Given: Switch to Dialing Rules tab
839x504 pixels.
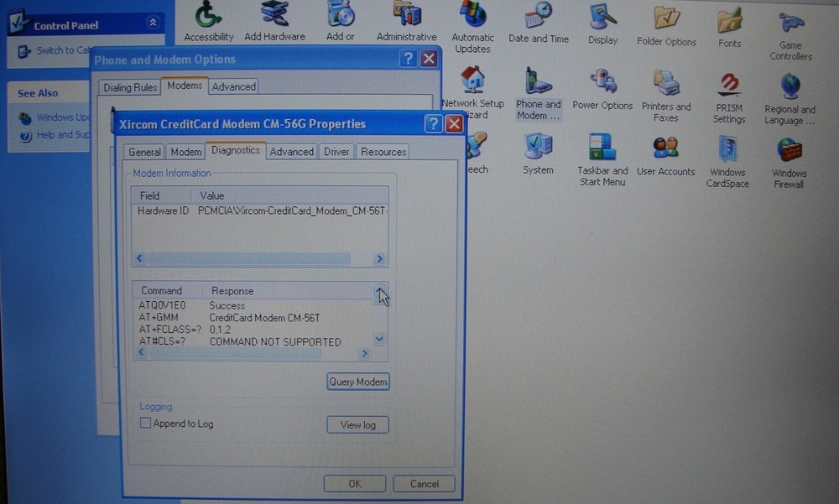Looking at the screenshot, I should click(x=130, y=88).
